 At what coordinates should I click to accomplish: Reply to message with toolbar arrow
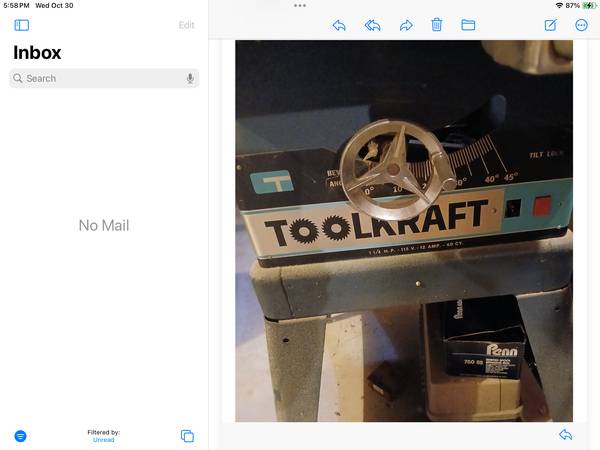[339, 25]
